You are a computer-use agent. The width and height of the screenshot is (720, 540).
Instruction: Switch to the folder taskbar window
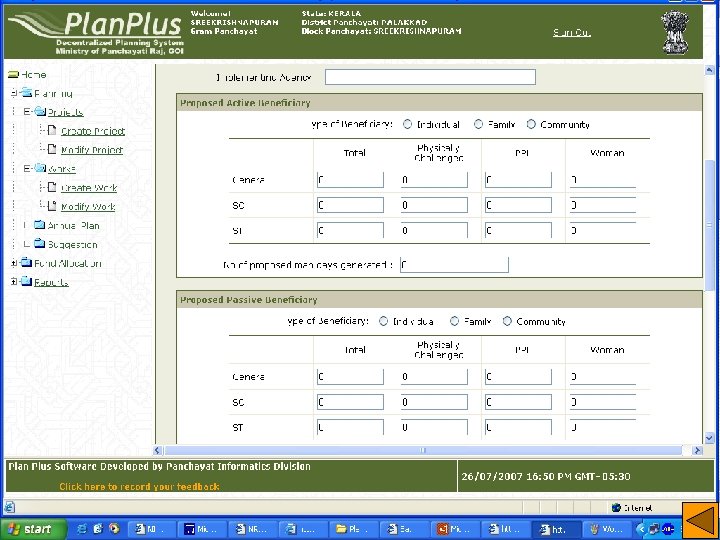[354, 529]
